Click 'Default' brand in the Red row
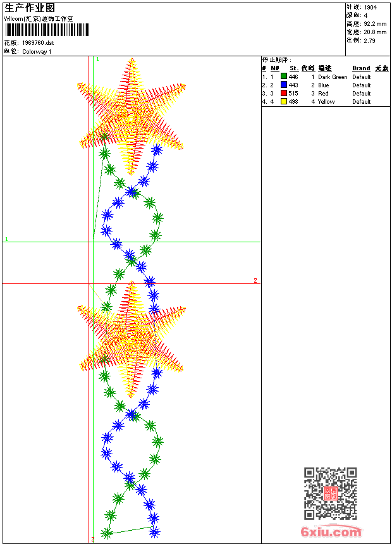 361,94
